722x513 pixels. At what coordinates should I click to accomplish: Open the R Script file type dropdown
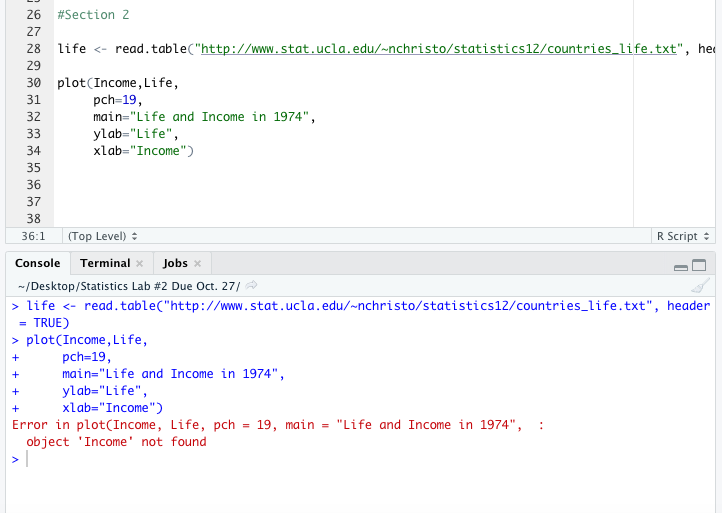click(683, 236)
